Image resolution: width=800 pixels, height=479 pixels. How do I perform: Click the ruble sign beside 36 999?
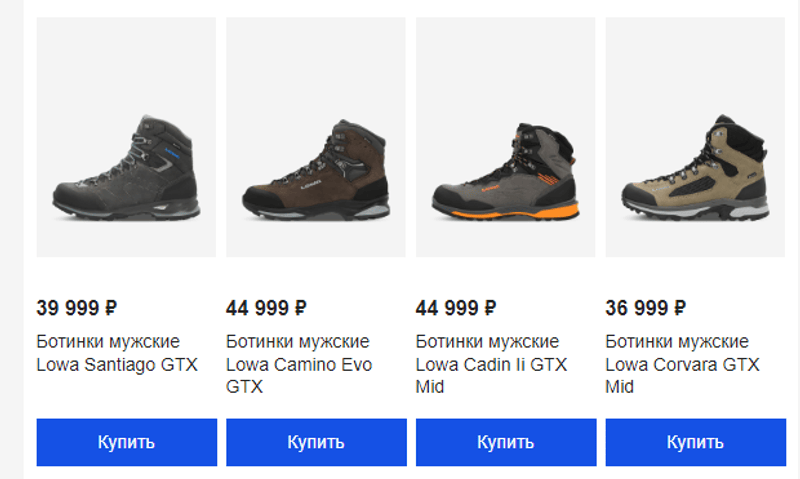680,308
